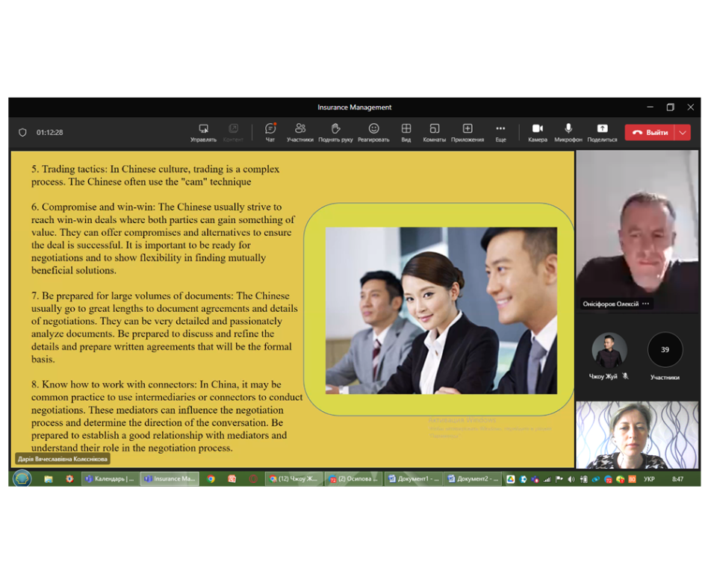The height and width of the screenshot is (588, 702).
Task: Open the Чат chat panel
Action: pos(270,133)
